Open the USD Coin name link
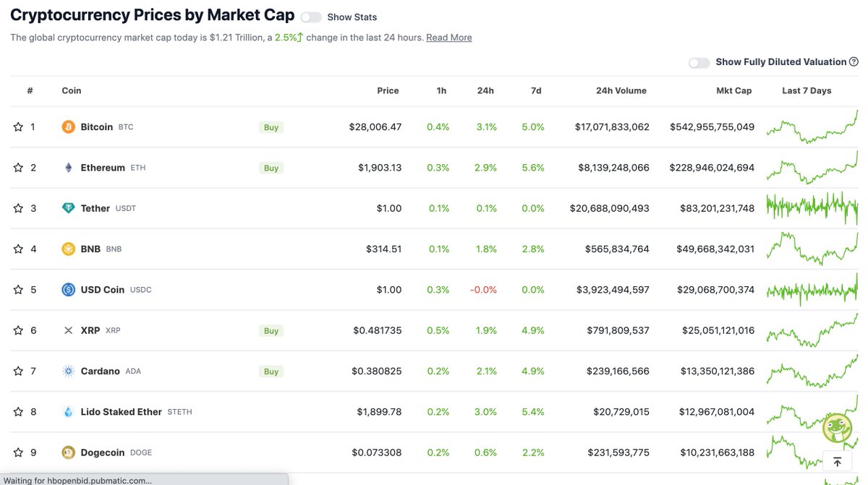868x485 pixels. pyautogui.click(x=103, y=290)
